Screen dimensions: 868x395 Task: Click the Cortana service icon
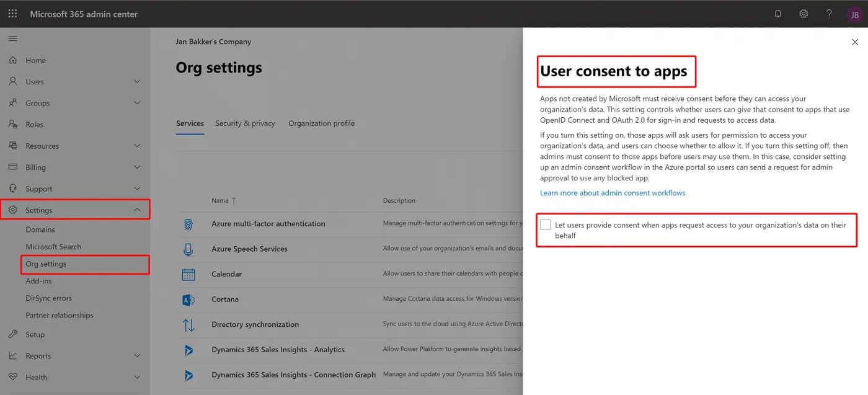pos(188,300)
